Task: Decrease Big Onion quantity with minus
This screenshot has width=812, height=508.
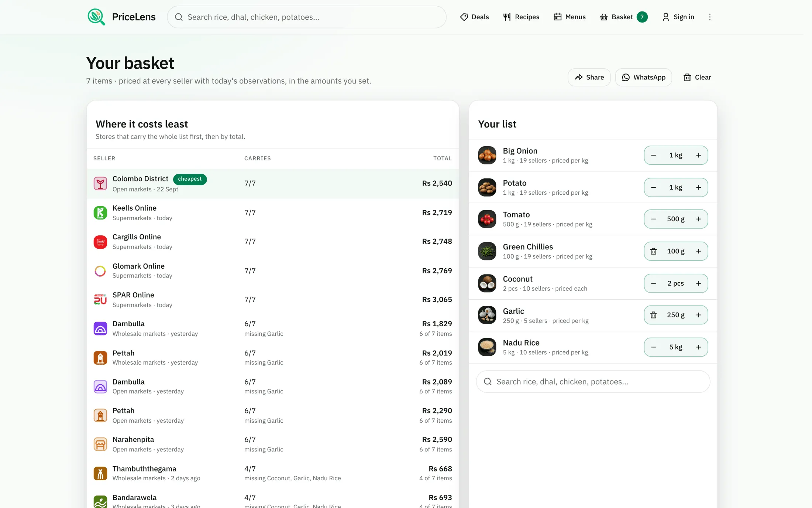Action: point(653,155)
